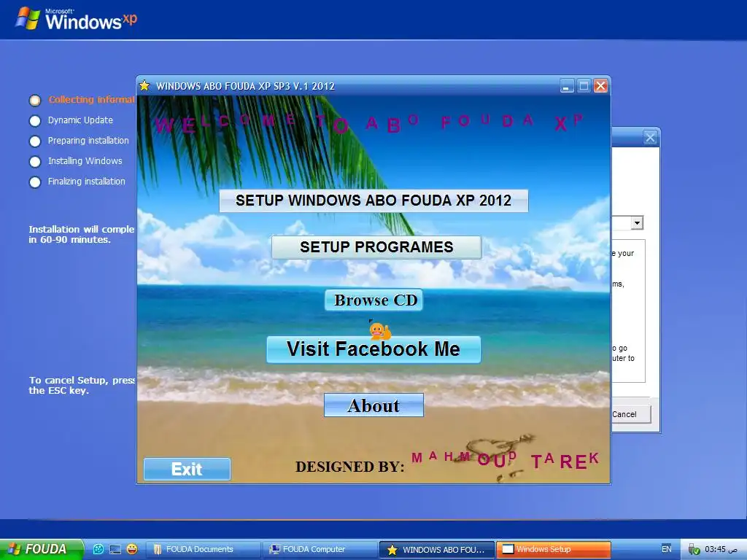
Task: Click smiley face quick launch icon
Action: point(132,549)
